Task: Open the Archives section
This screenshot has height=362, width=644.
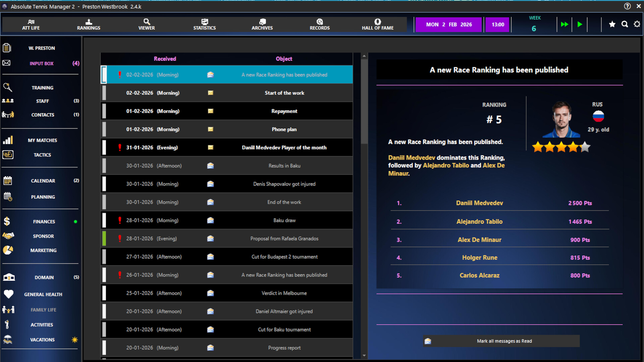Action: coord(262,24)
